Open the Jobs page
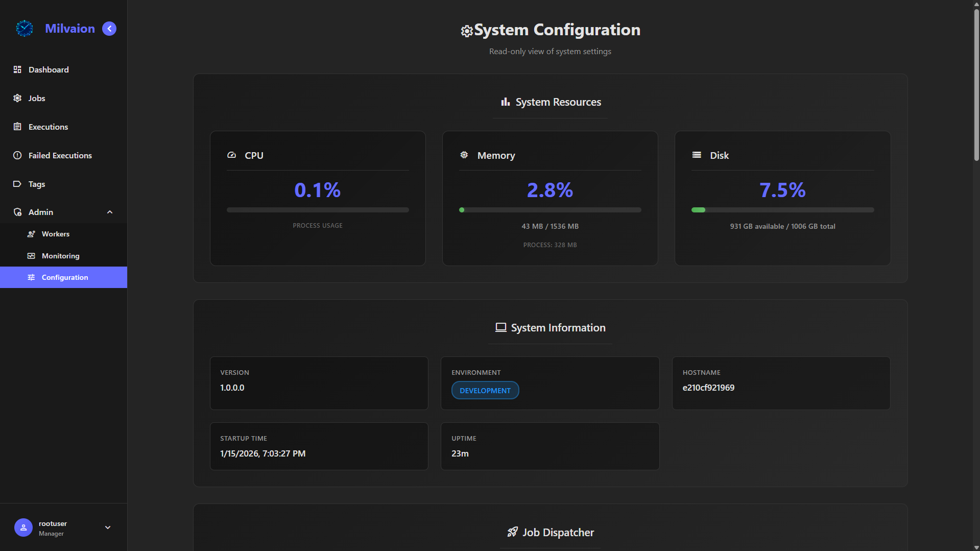This screenshot has height=551, width=980. [x=37, y=98]
